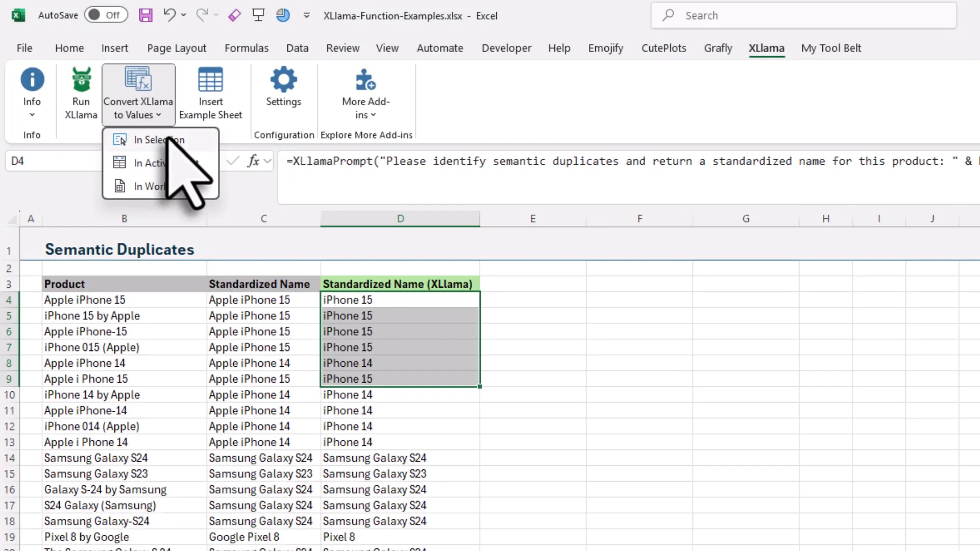Click the Insert Function fx icon

click(x=253, y=161)
